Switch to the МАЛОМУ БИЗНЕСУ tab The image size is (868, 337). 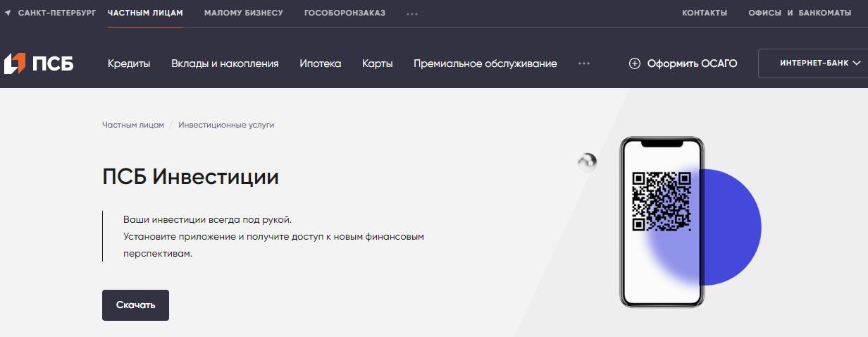coord(244,13)
